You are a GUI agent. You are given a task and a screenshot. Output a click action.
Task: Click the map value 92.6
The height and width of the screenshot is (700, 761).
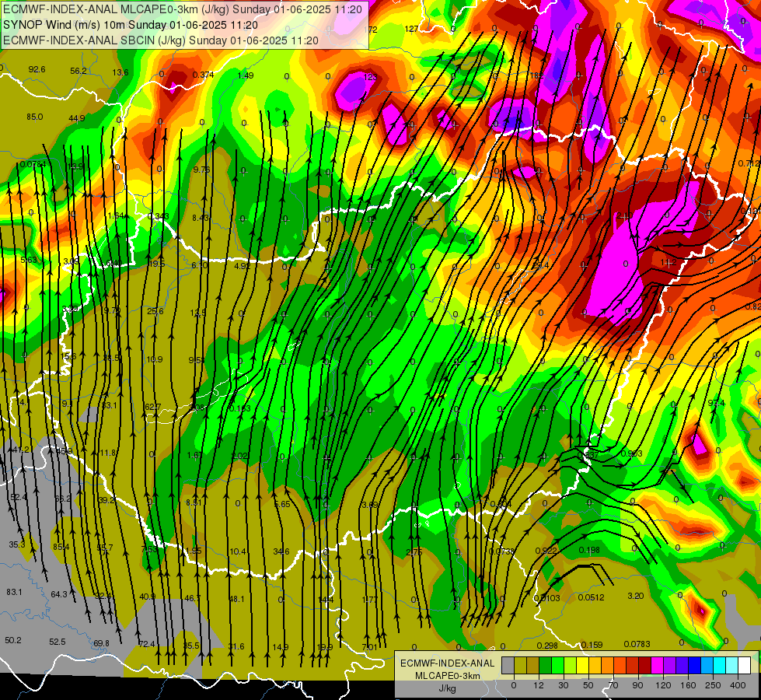point(37,69)
